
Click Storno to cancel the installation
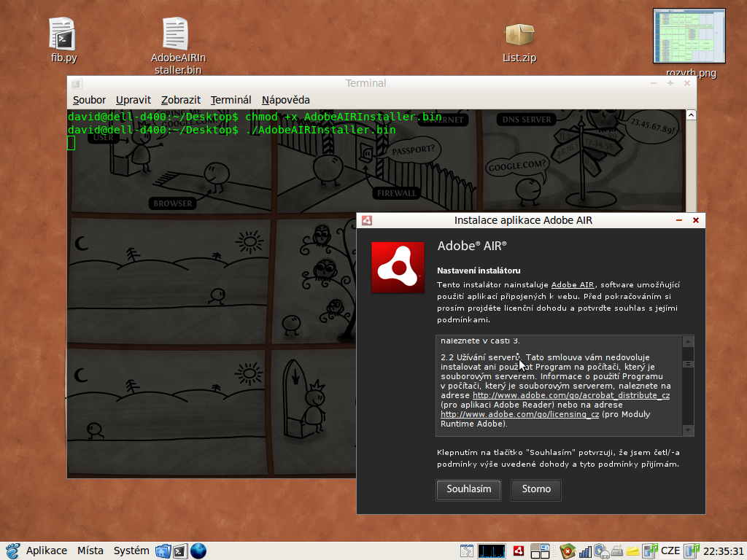(536, 489)
